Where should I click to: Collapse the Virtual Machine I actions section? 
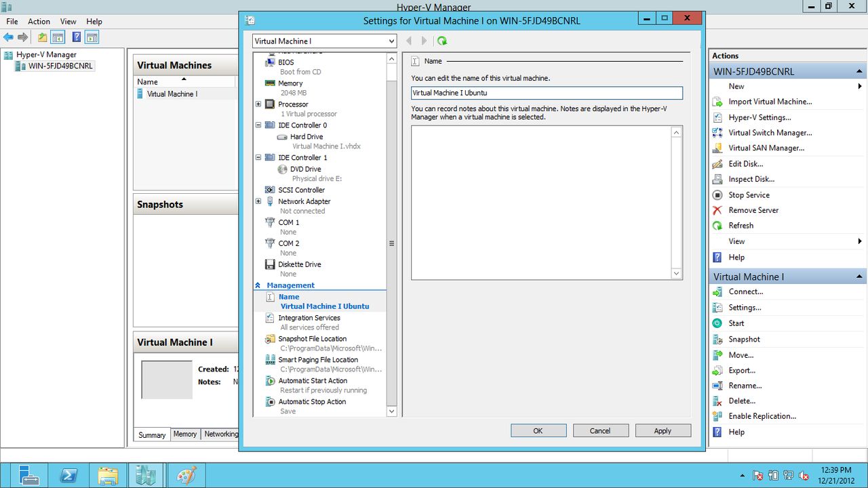[860, 277]
